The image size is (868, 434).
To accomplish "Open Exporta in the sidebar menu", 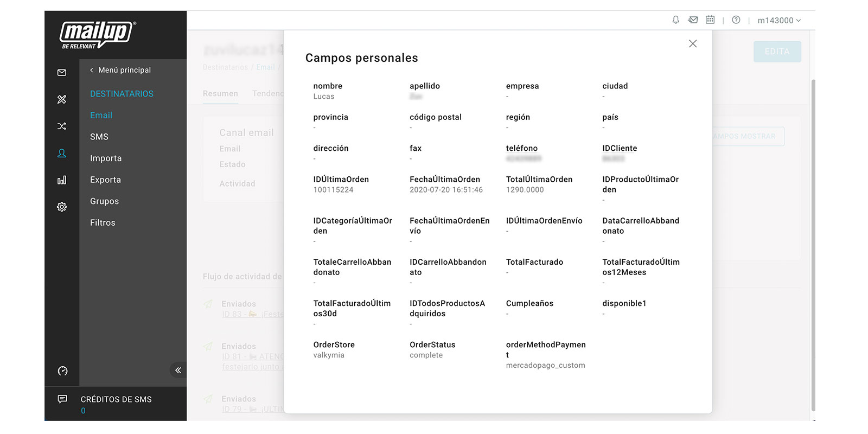I will point(105,180).
